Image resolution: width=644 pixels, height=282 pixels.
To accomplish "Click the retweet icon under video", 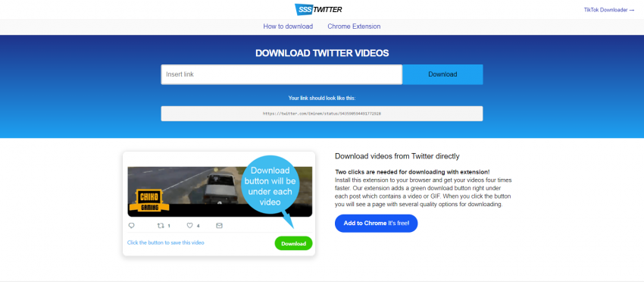I will (161, 225).
